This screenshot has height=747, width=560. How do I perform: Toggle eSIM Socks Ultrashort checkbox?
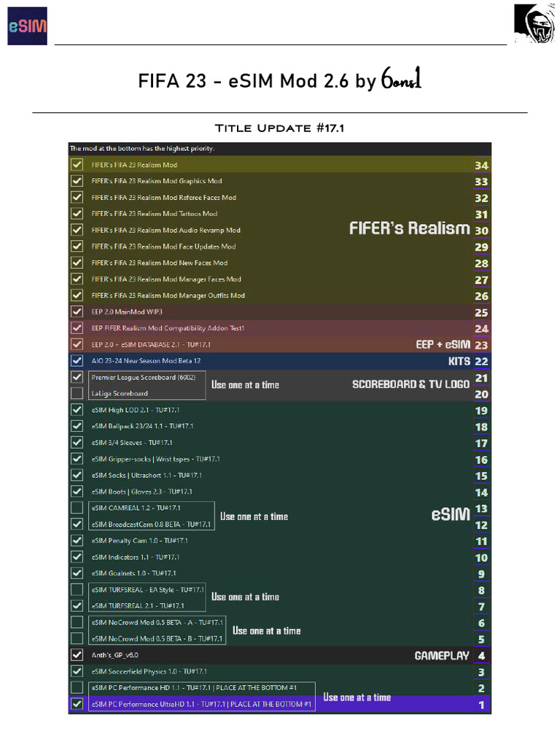click(77, 476)
